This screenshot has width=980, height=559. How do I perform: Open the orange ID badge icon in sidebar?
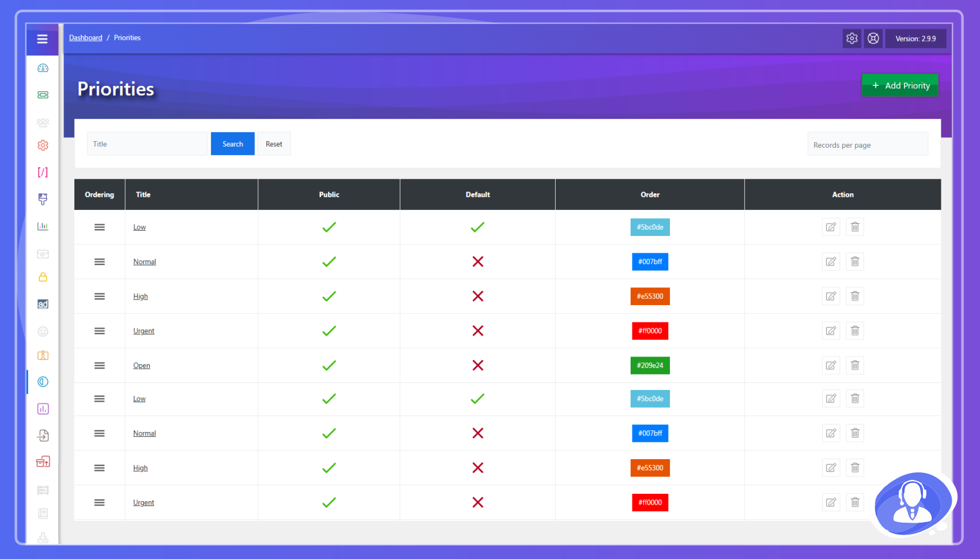pyautogui.click(x=43, y=355)
